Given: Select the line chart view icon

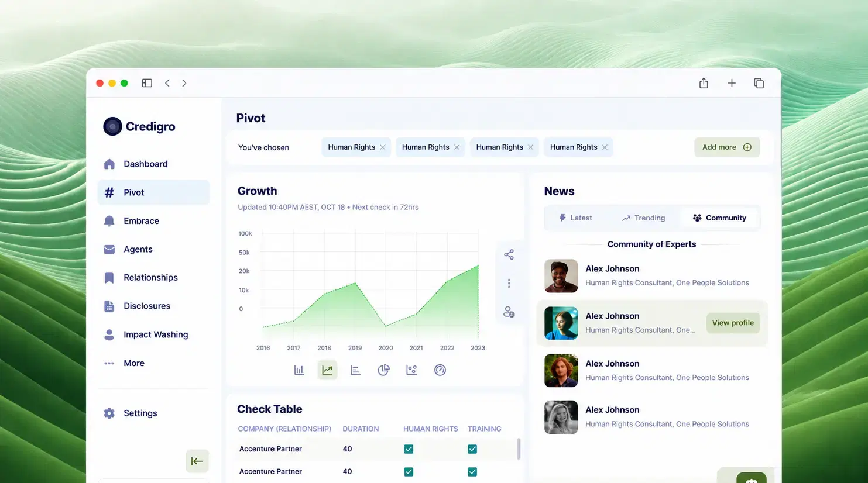Looking at the screenshot, I should [327, 370].
